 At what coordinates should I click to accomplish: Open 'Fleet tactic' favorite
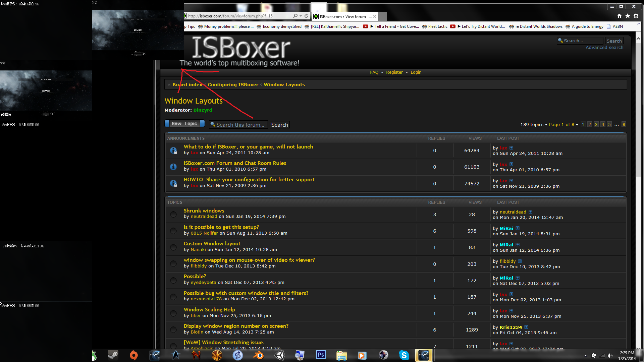click(x=435, y=26)
